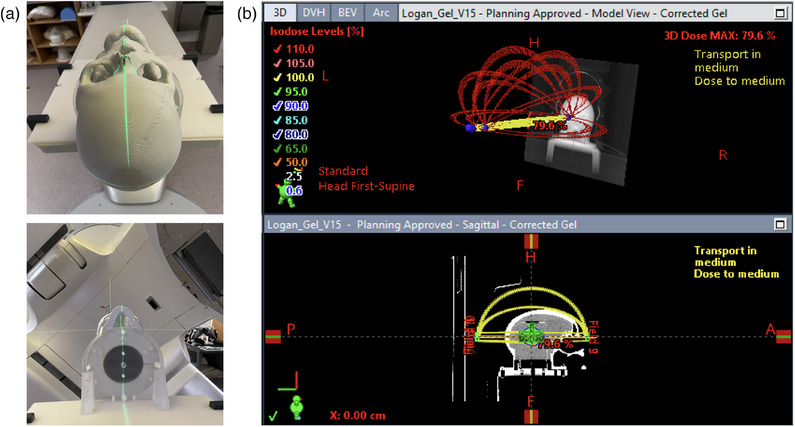The image size is (795, 427).
Task: Click the Standard Head First-Supine orientation text
Action: (366, 179)
